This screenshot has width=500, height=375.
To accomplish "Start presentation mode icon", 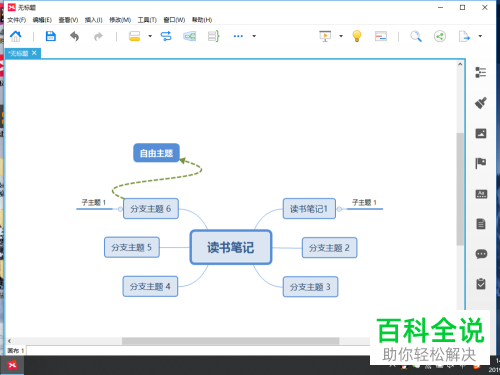I will [x=325, y=36].
